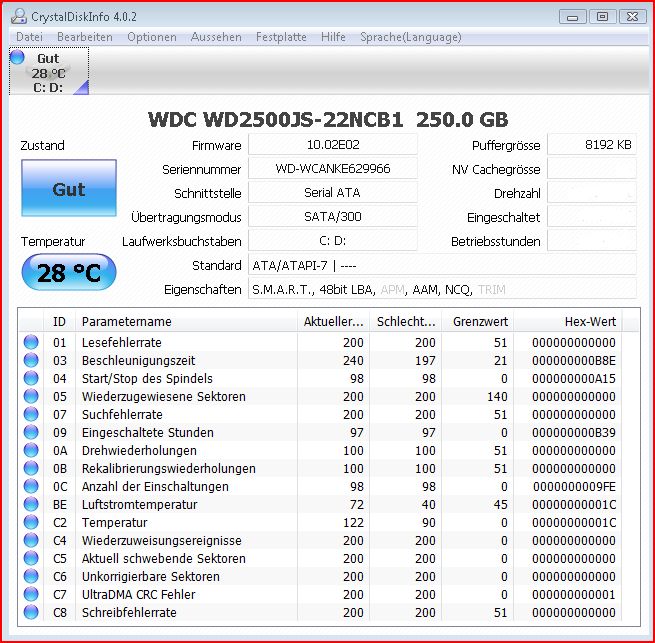Select the Gut 28 °C C: D: disk tab
Viewport: 655px width, 643px height.
tap(49, 71)
